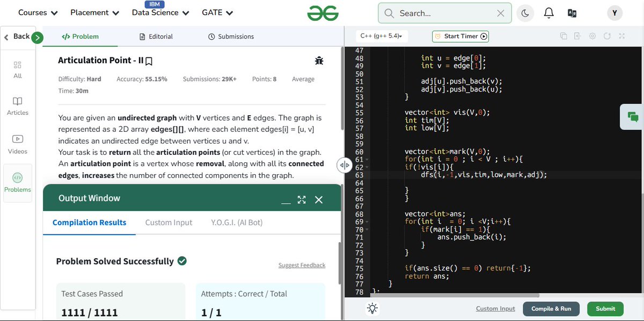Collapse the code fold at line 62

tap(368, 167)
